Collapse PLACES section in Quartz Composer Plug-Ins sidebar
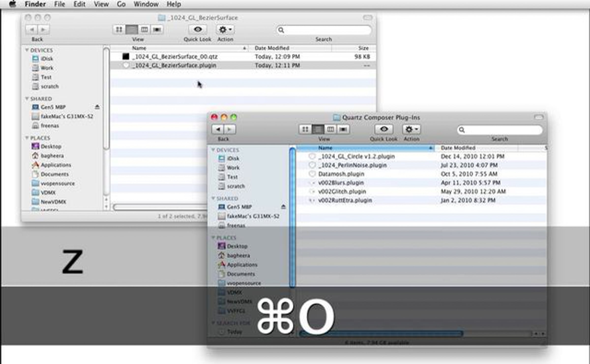The height and width of the screenshot is (364, 590). (213, 237)
